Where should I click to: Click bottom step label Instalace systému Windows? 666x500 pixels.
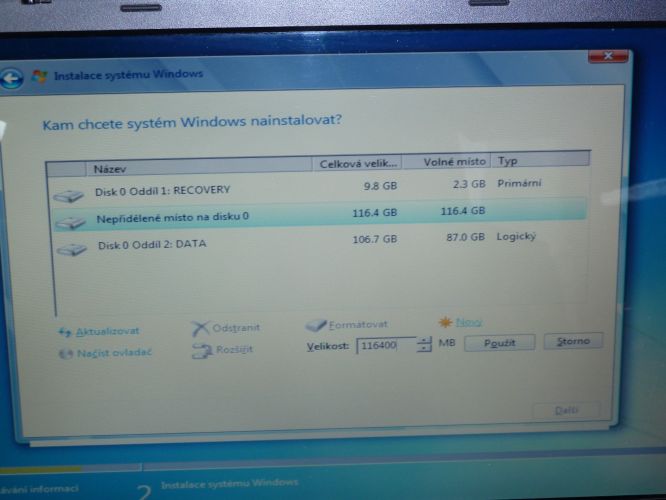coord(229,484)
